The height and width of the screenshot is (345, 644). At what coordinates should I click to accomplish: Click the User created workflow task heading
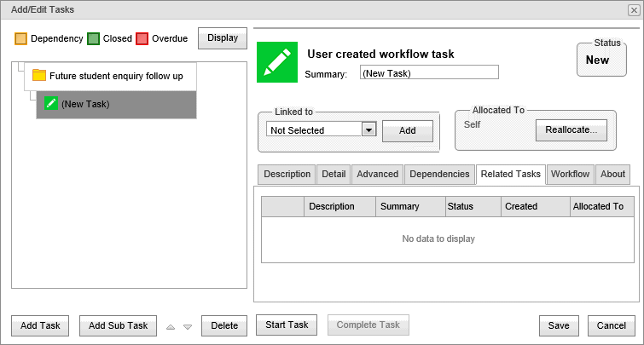click(x=380, y=55)
